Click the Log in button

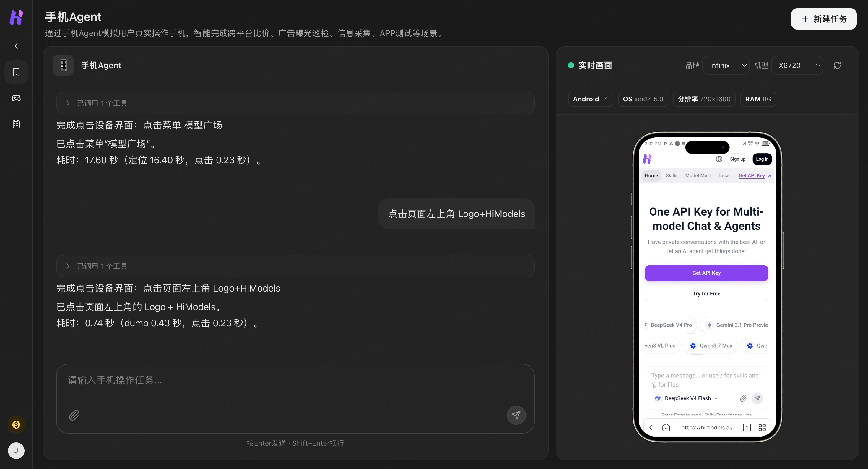click(x=762, y=159)
